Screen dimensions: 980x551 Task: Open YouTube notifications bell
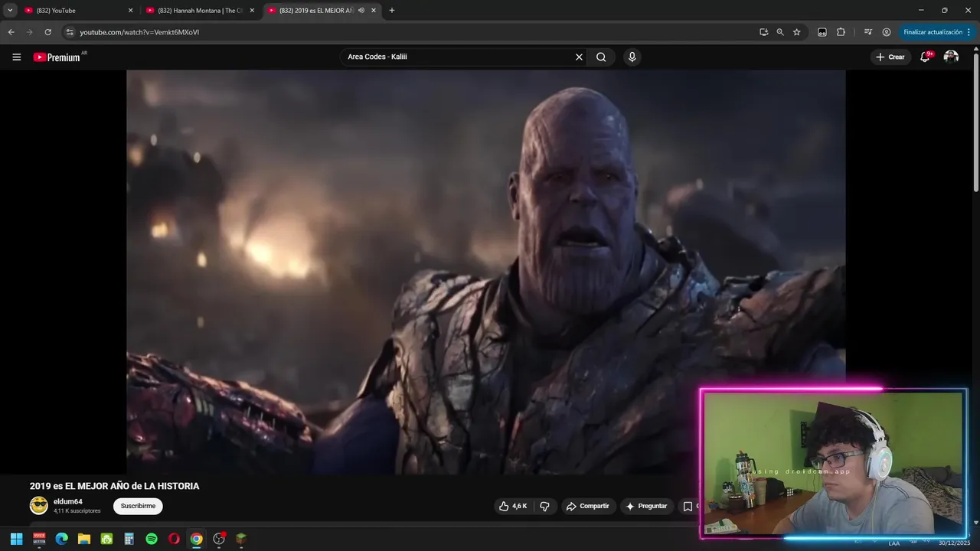[x=925, y=57]
